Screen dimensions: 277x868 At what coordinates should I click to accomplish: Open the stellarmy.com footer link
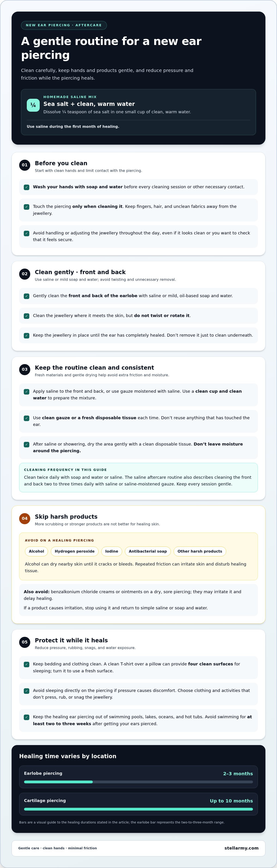coord(242,848)
